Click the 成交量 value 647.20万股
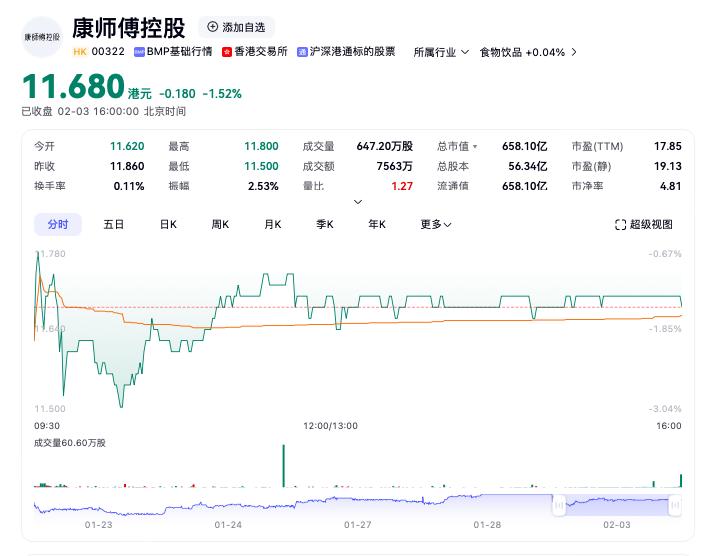Viewport: 703px width, 556px height. pyautogui.click(x=385, y=146)
